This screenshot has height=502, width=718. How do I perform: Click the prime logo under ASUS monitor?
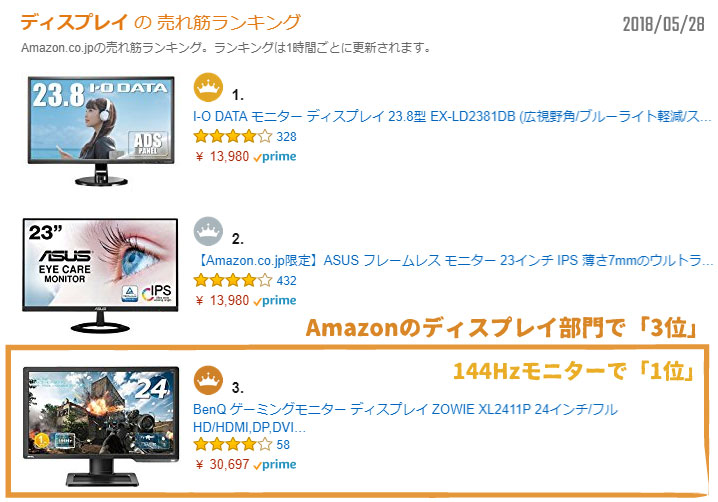(275, 300)
